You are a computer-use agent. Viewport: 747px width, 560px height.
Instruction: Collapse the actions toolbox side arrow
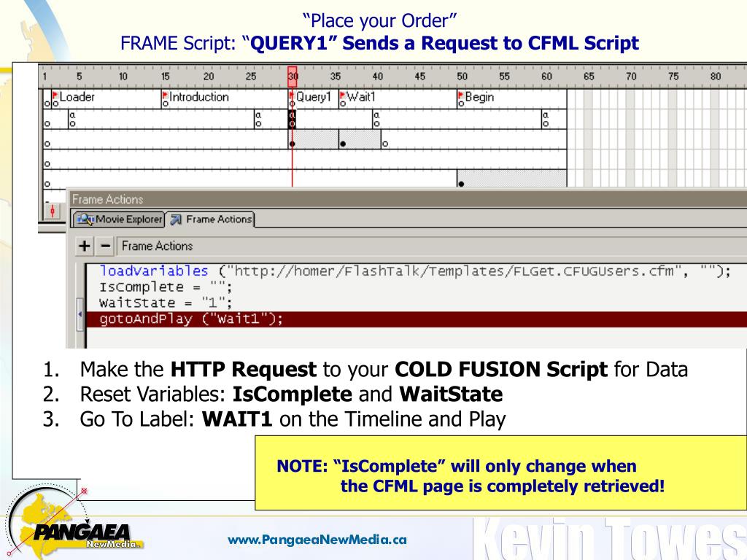(x=80, y=314)
